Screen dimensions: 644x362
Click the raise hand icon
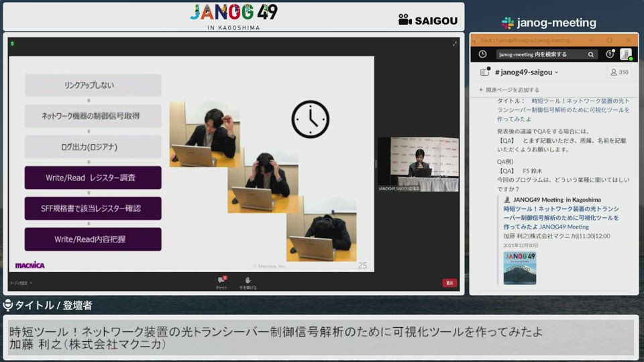pos(248,282)
